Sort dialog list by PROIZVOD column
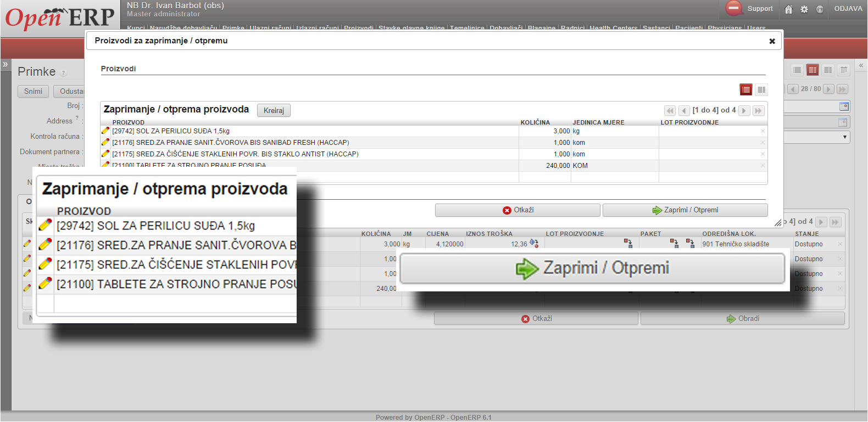 (129, 123)
